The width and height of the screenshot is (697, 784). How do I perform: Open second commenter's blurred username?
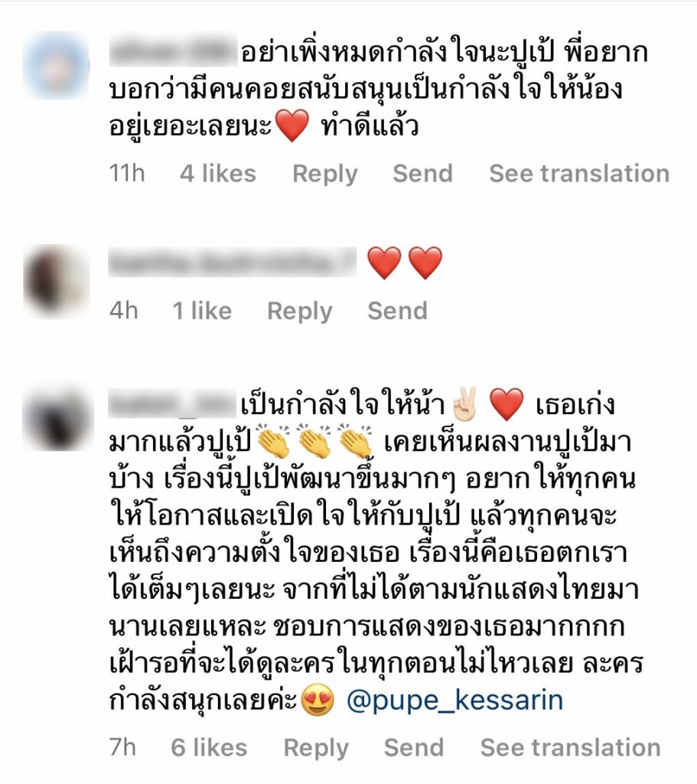[x=233, y=262]
